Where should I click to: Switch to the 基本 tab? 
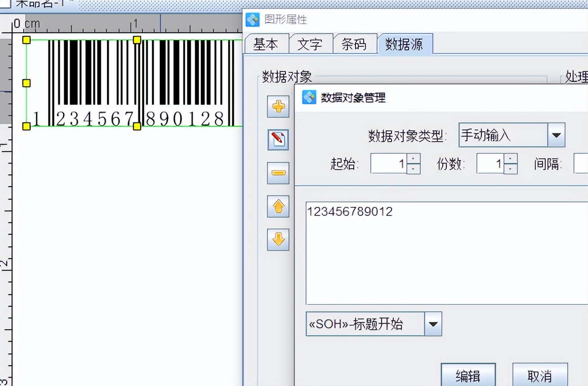[266, 43]
